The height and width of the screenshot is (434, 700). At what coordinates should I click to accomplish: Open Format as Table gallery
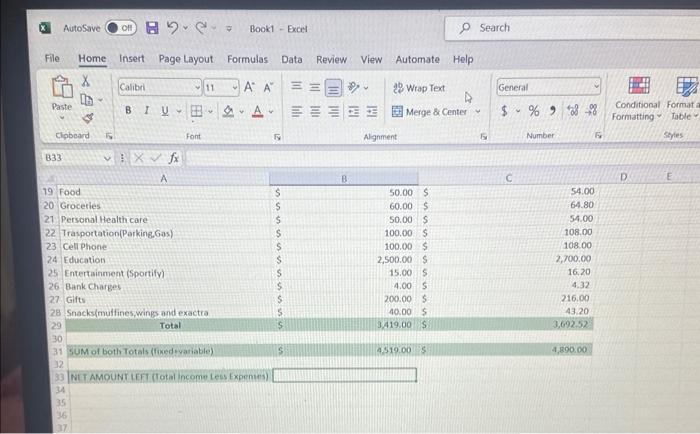pyautogui.click(x=683, y=98)
